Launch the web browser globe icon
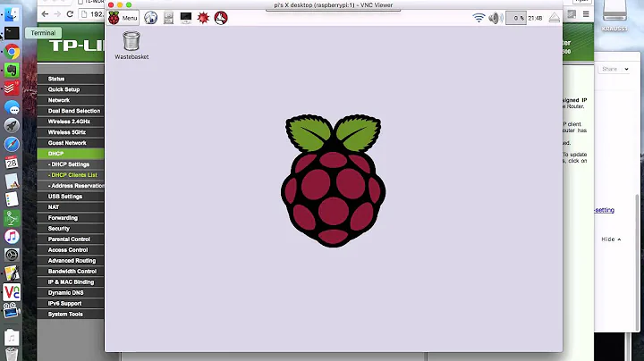644x361 pixels. point(151,18)
